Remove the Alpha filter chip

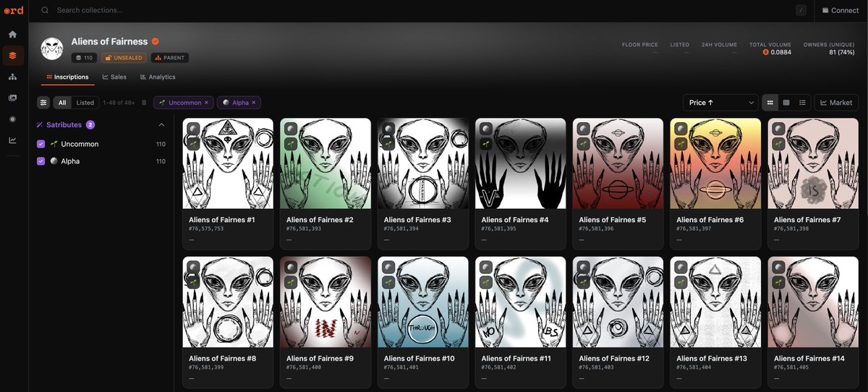click(254, 103)
